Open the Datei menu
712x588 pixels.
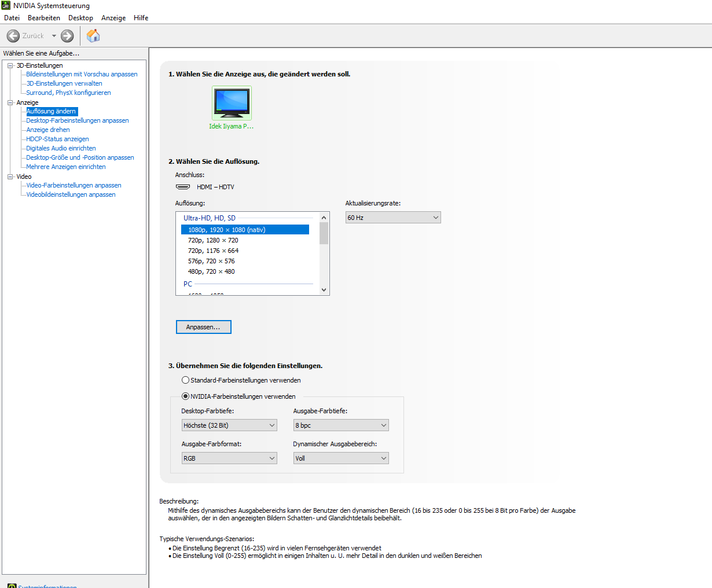[x=12, y=18]
